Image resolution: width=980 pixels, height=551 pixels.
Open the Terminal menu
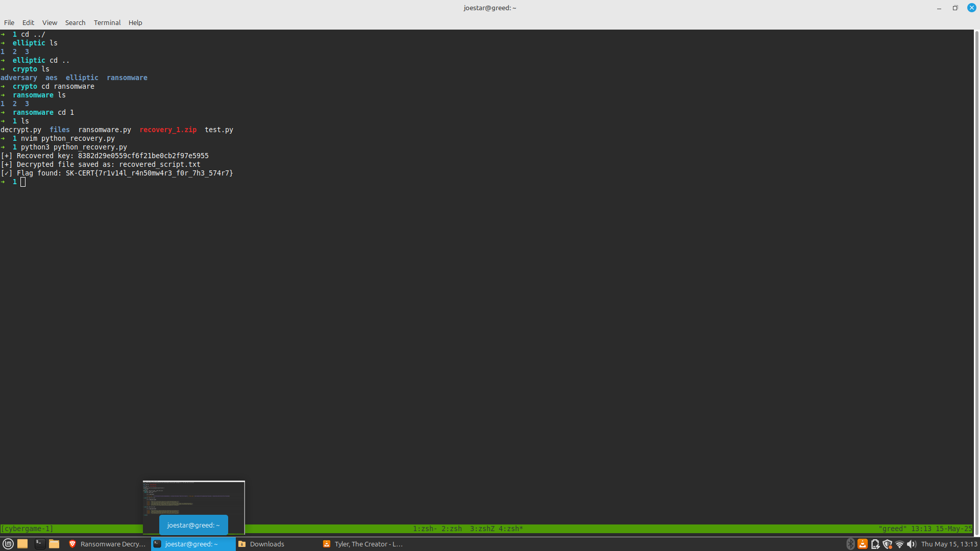pyautogui.click(x=107, y=22)
